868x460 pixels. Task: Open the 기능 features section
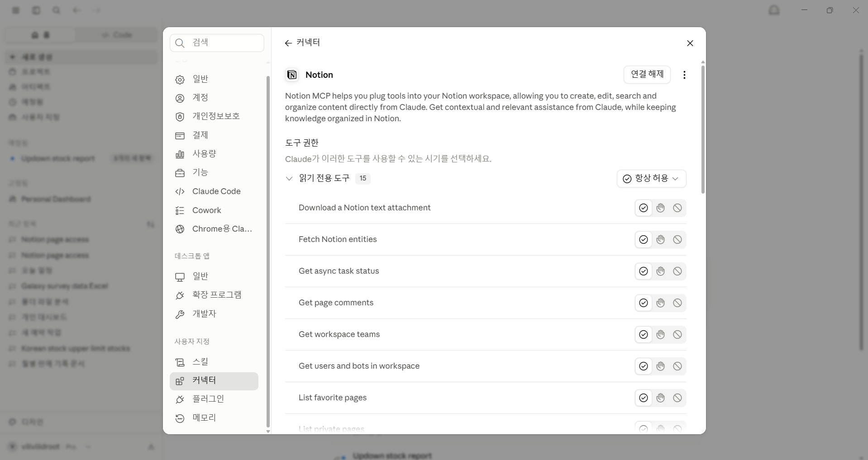214,172
